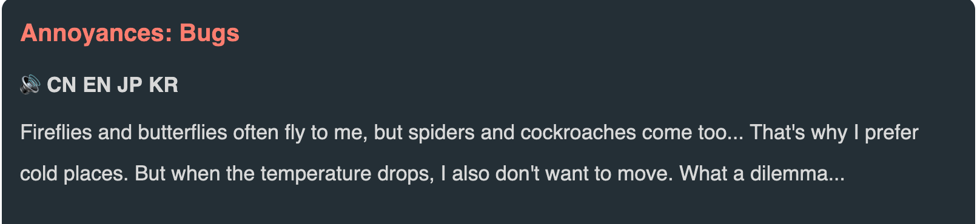
Task: Click the phrase 'often fly to me'
Action: pos(300,133)
